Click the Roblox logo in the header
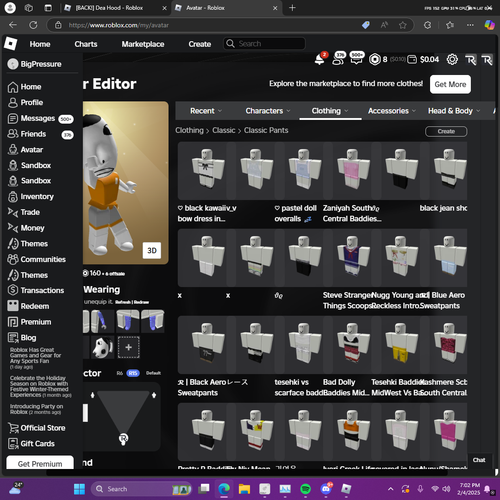 click(x=10, y=44)
